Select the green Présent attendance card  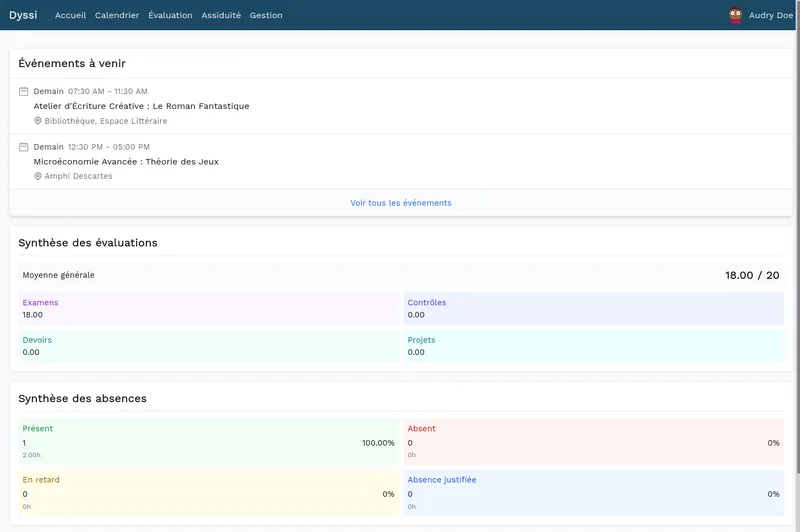pos(208,441)
